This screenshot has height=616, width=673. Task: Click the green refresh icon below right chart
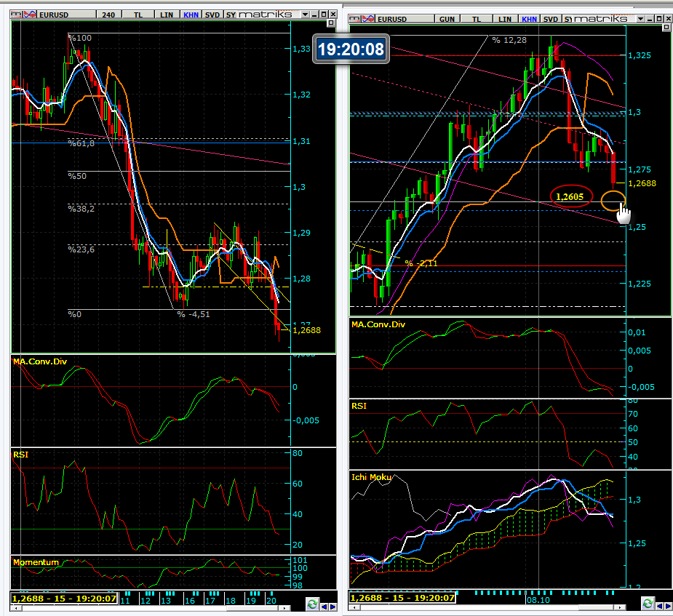(x=648, y=604)
